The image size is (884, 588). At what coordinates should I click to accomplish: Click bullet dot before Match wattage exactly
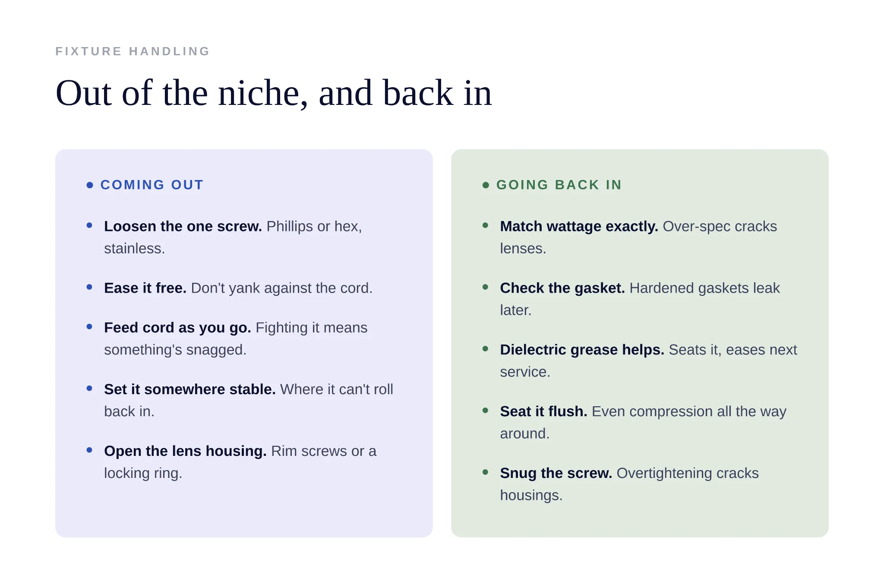point(485,225)
